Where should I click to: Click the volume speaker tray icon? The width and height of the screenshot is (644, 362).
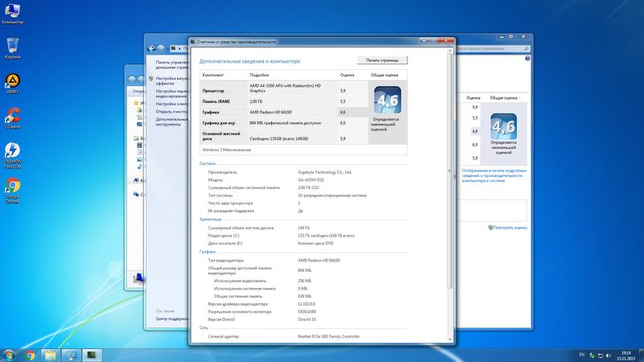609,356
